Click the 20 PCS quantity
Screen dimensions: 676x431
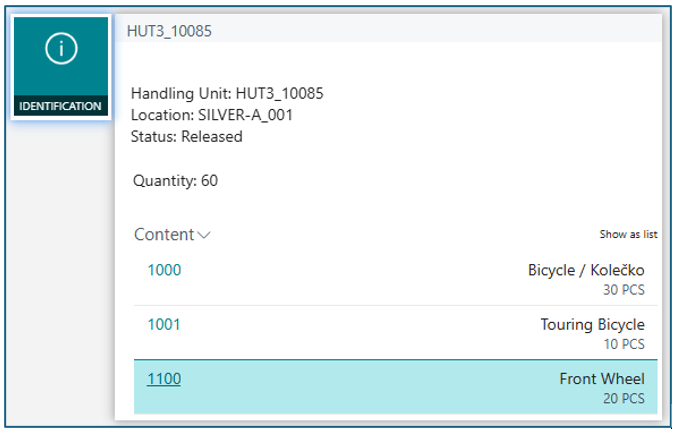pyautogui.click(x=623, y=398)
